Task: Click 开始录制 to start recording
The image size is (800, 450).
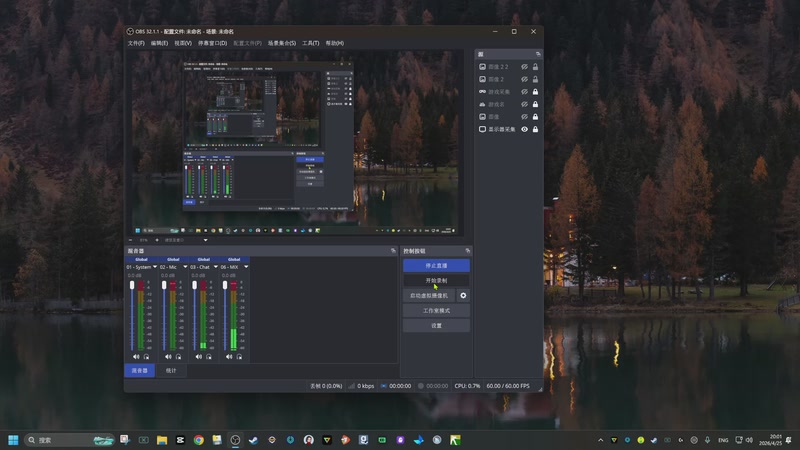Action: coord(436,280)
